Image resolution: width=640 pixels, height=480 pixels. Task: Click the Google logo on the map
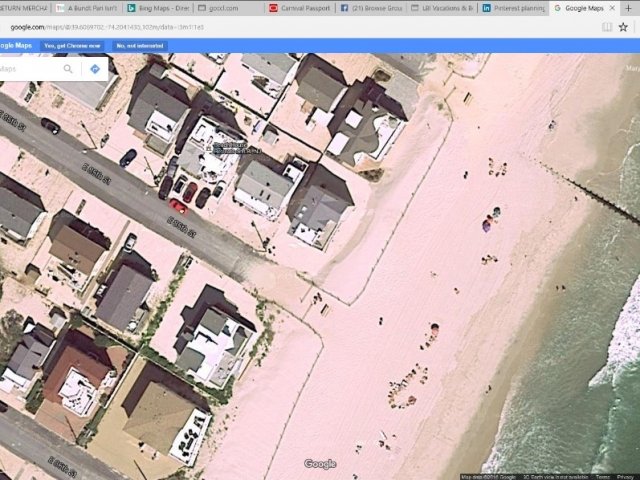(x=320, y=463)
